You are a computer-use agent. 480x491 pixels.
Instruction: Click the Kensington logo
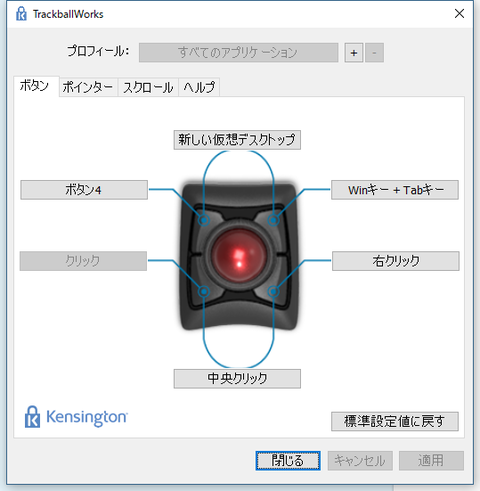coord(76,417)
